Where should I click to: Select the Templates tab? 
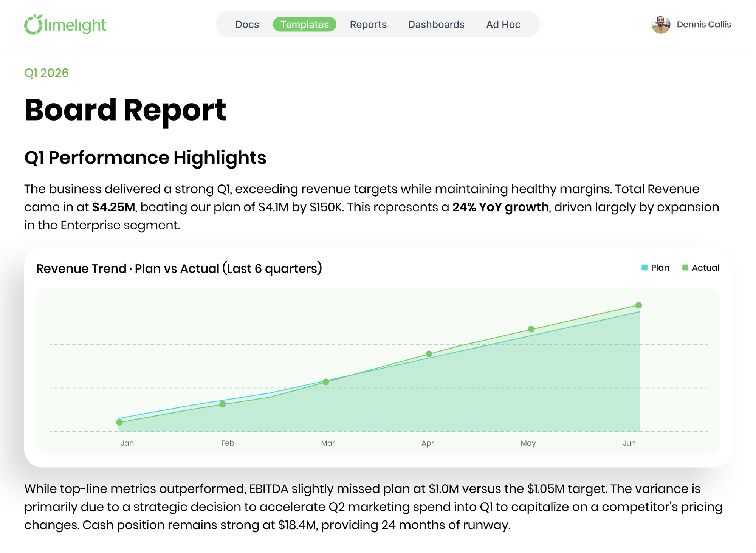[x=304, y=25]
